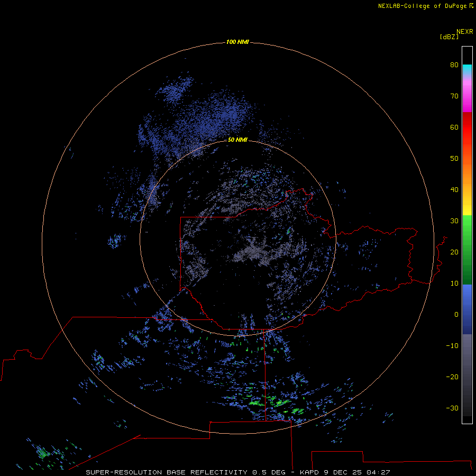
Task: Click the -30 dBZ scale value
Action: coord(452,408)
